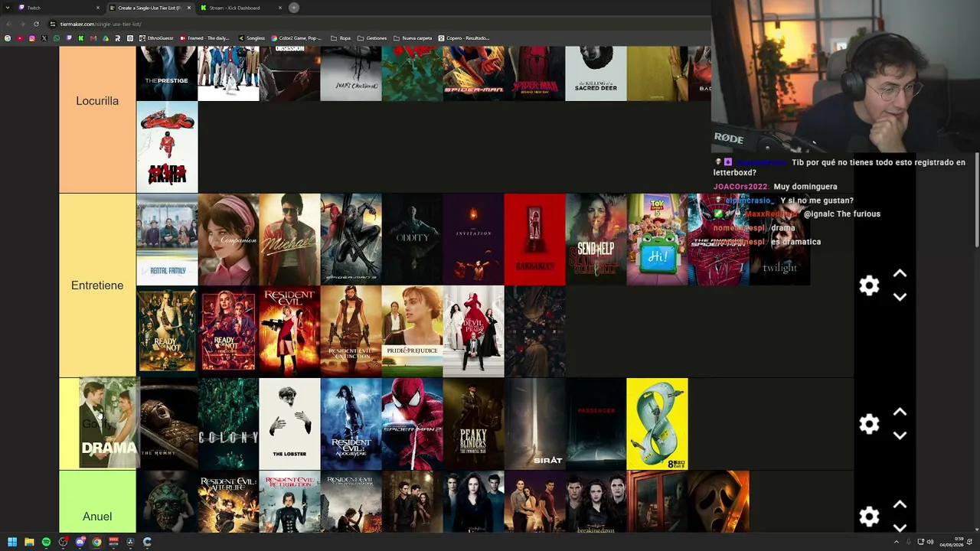The width and height of the screenshot is (980, 551).
Task: Select the Colony poster
Action: [228, 424]
